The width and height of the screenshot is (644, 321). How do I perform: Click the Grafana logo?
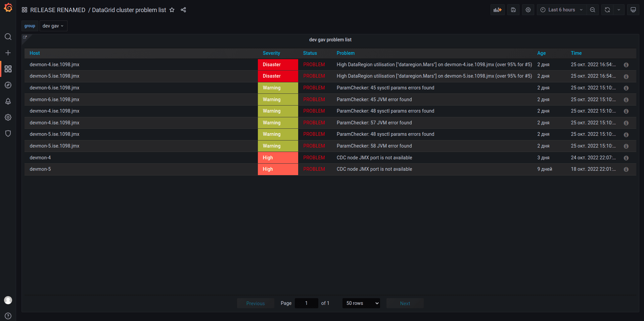[8, 7]
